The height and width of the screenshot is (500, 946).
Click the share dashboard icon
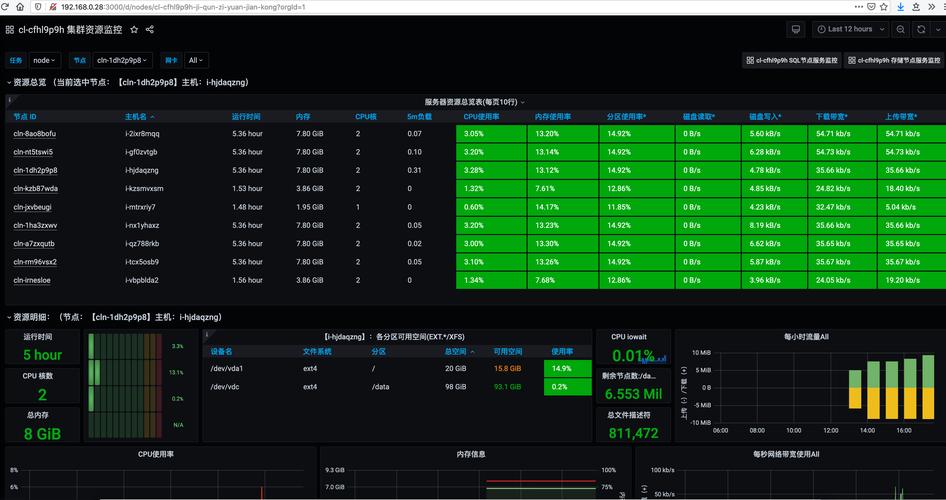150,30
